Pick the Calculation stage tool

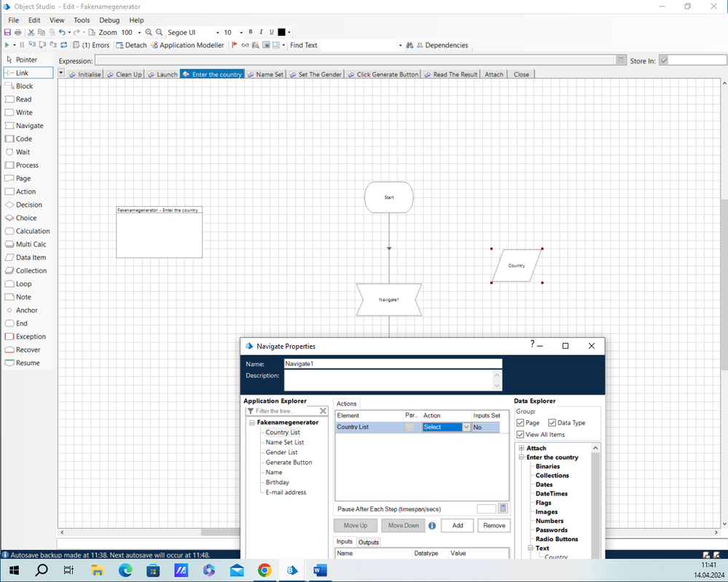32,231
